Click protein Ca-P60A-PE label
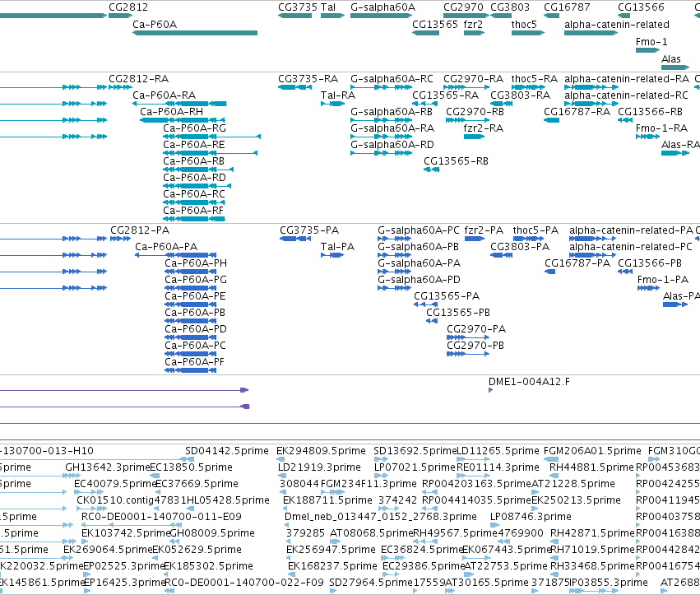 click(x=195, y=296)
